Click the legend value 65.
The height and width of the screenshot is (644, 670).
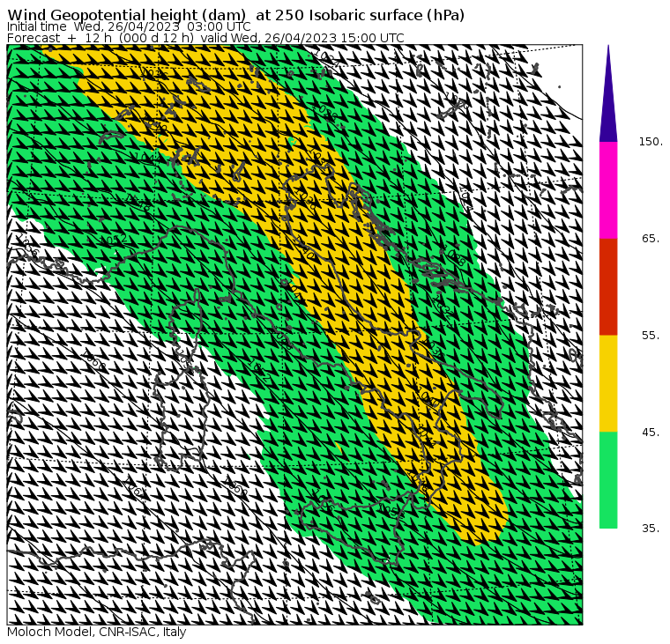click(651, 238)
